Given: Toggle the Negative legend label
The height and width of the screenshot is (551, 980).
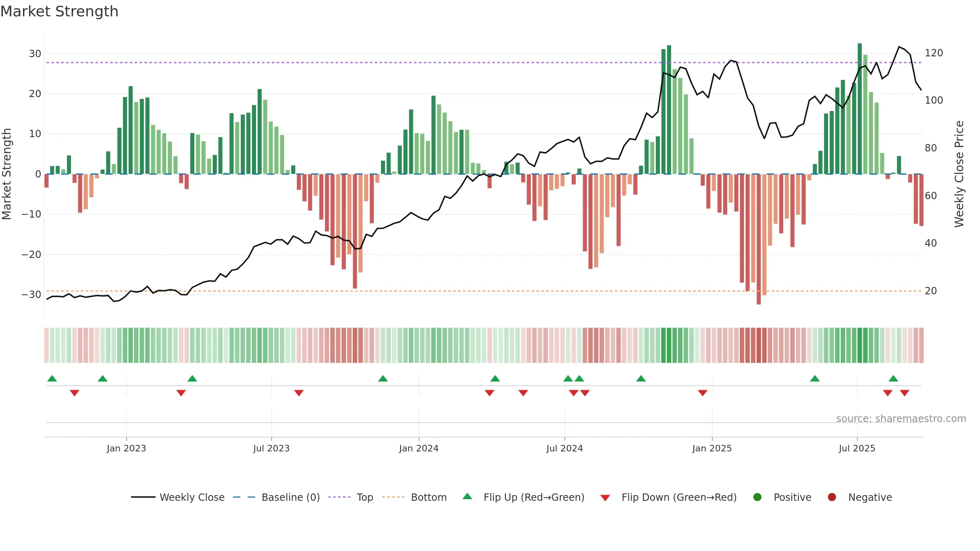Looking at the screenshot, I should 870,497.
